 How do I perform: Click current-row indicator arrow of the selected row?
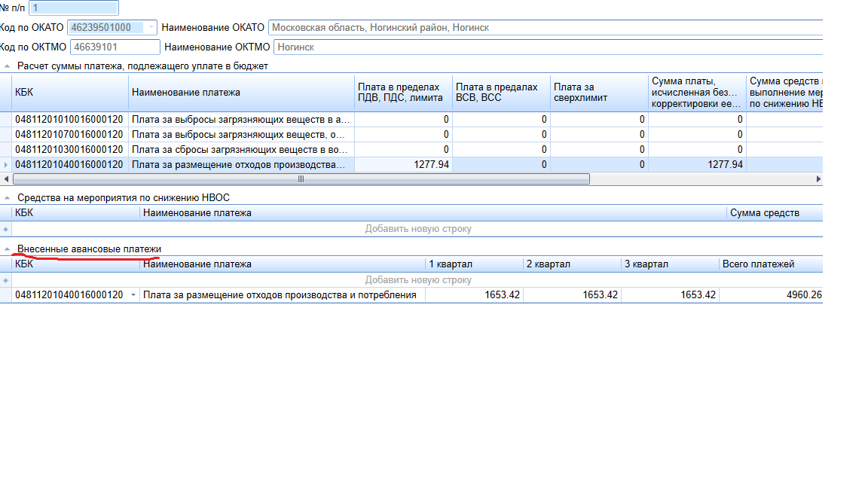[6, 164]
